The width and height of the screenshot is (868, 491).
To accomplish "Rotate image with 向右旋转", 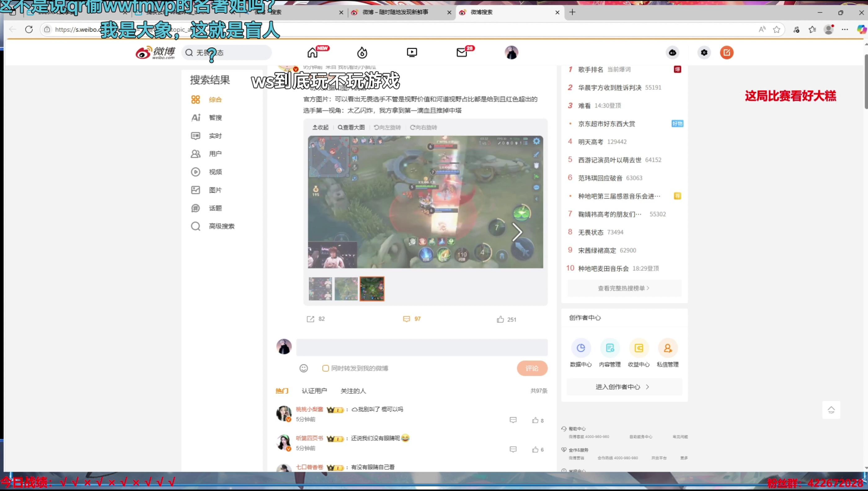I will click(423, 127).
